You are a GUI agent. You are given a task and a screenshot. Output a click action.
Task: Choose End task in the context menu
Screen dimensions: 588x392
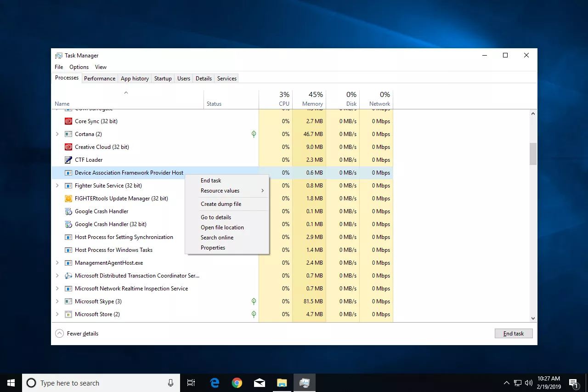[x=227, y=181]
